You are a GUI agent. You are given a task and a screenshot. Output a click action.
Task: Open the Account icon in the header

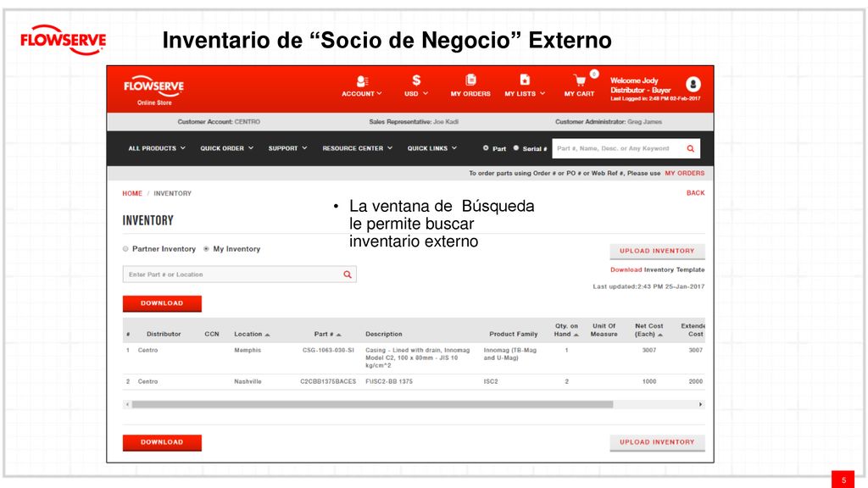(362, 81)
